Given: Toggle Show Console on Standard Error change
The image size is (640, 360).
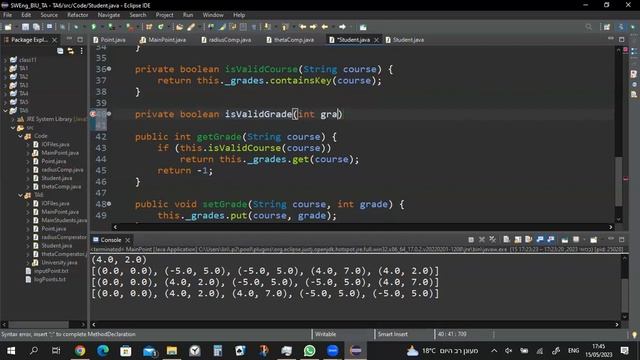Looking at the screenshot, I should [x=551, y=240].
